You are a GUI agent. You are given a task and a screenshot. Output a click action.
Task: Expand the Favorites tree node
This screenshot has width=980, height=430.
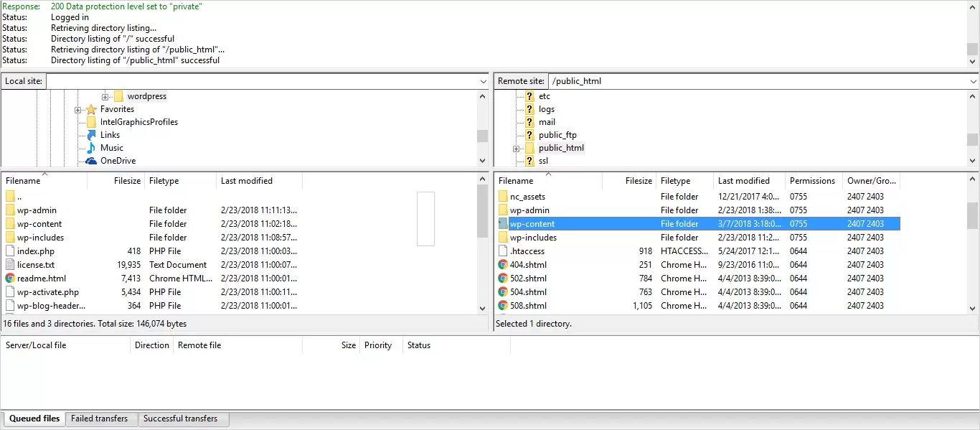(x=78, y=110)
